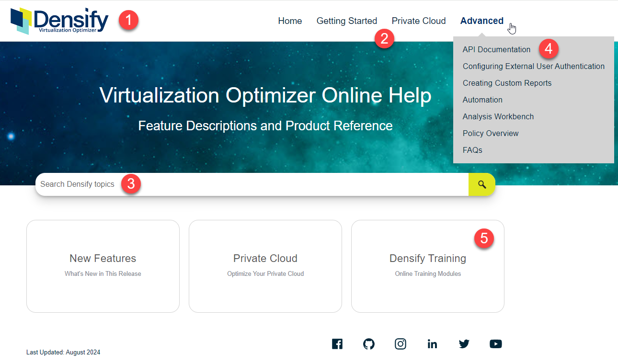Viewport: 618px width, 364px height.
Task: Expand the Getting Started menu
Action: (x=347, y=21)
